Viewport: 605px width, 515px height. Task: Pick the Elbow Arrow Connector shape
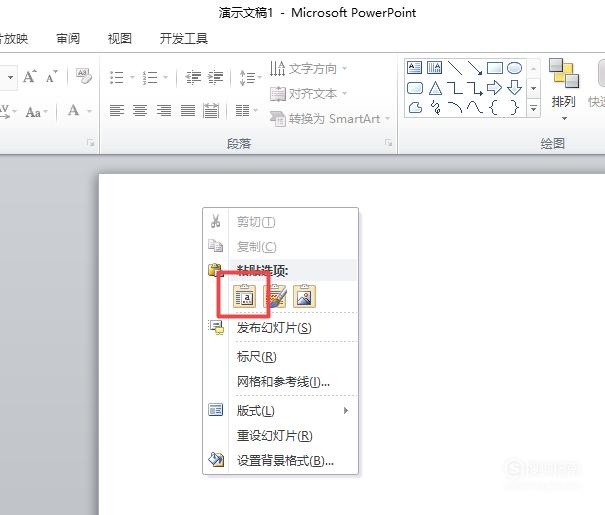coord(475,88)
